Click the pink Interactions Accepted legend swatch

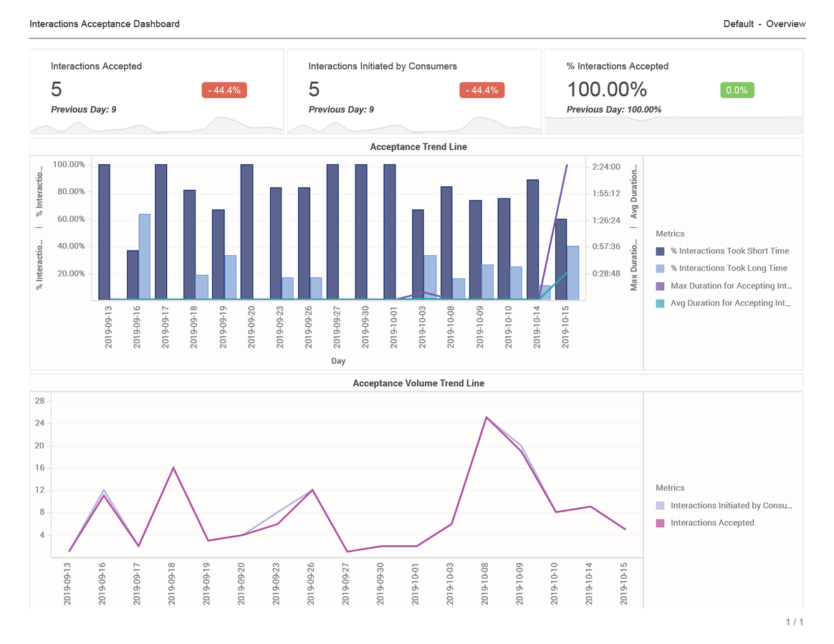pos(661,523)
